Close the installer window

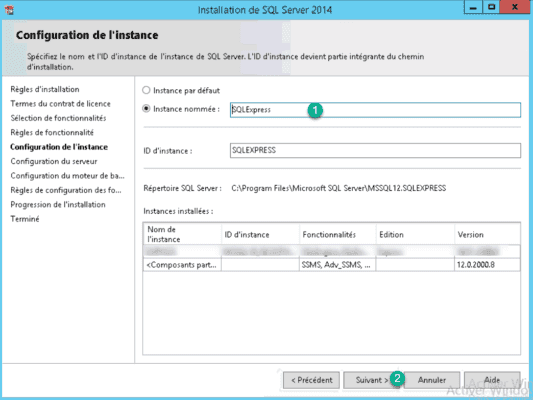(x=515, y=7)
